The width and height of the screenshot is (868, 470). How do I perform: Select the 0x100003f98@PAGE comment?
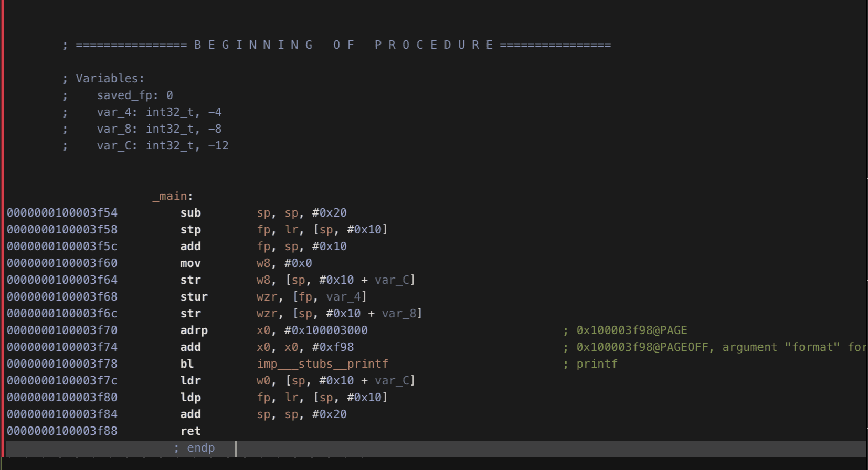click(632, 330)
